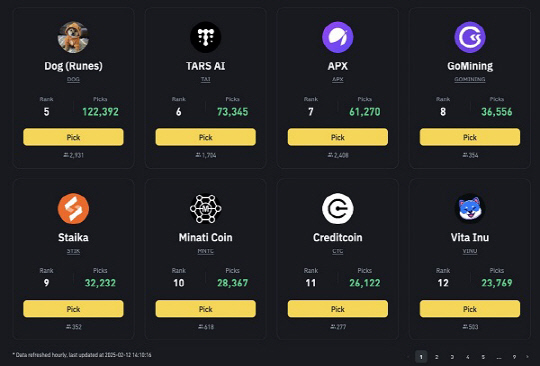The width and height of the screenshot is (540, 366).
Task: Open the APX purple coin icon
Action: point(338,37)
